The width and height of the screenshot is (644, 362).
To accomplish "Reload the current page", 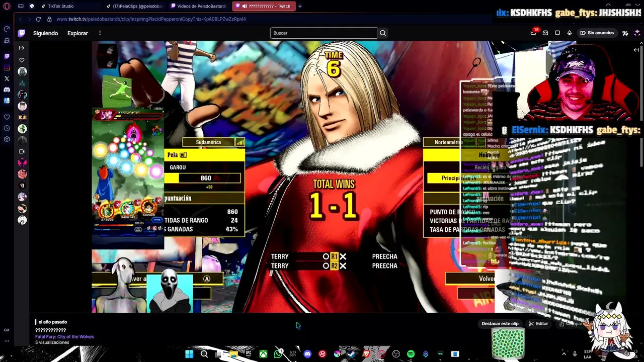I will click(x=38, y=19).
